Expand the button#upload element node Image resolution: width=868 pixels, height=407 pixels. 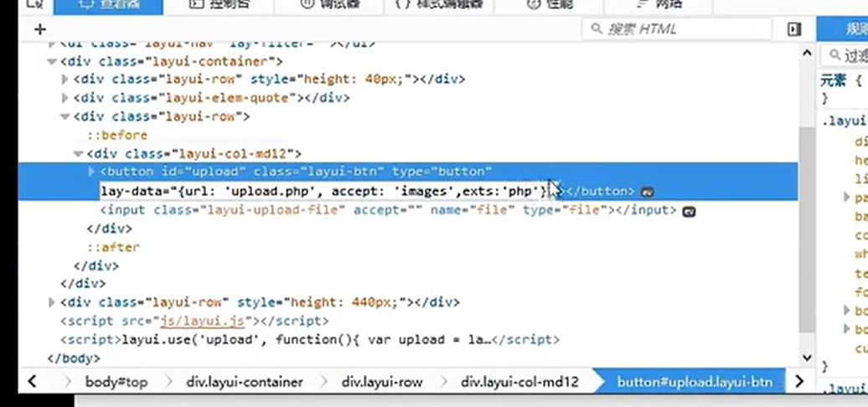pyautogui.click(x=91, y=172)
